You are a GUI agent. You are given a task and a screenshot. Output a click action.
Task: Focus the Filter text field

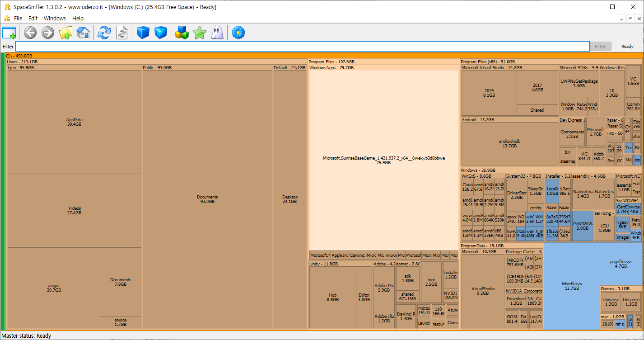point(302,47)
